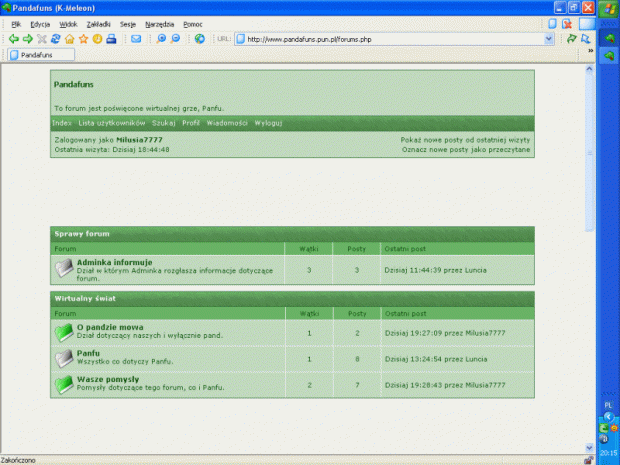620x465 pixels.
Task: Click in the URL address field
Action: pos(390,39)
